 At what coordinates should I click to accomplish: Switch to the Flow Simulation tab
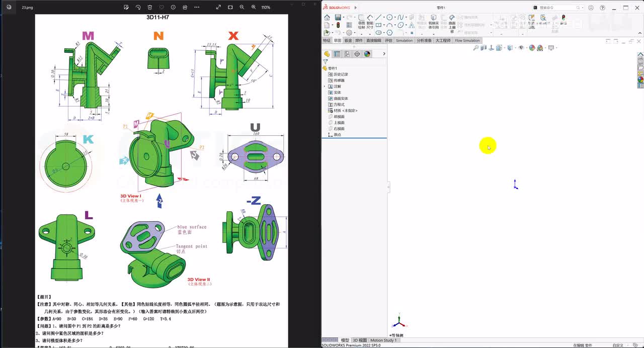point(467,40)
